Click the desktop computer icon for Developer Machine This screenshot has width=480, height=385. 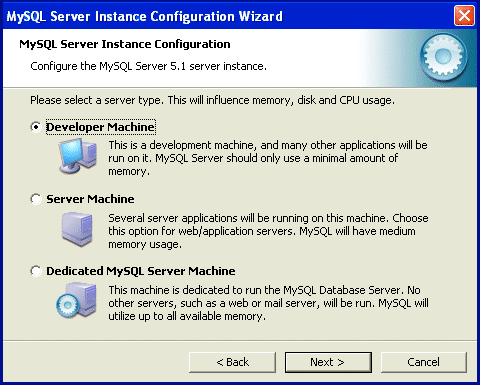78,156
